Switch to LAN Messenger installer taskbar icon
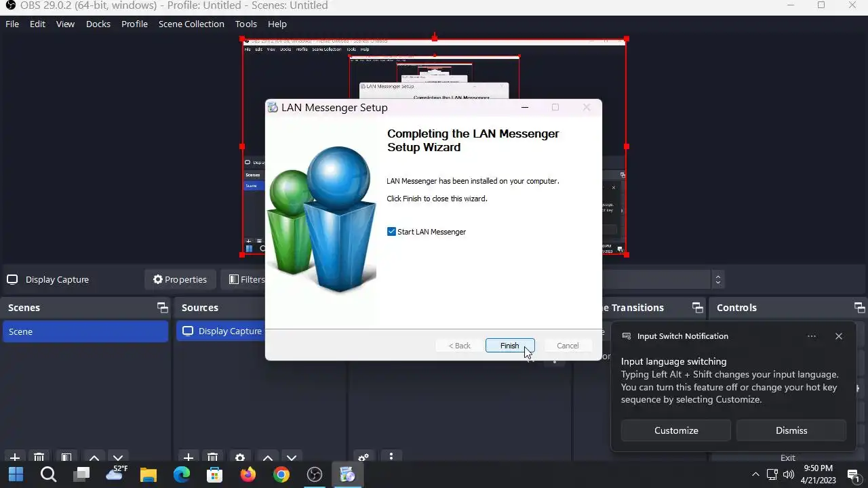868x488 pixels. coord(348,474)
